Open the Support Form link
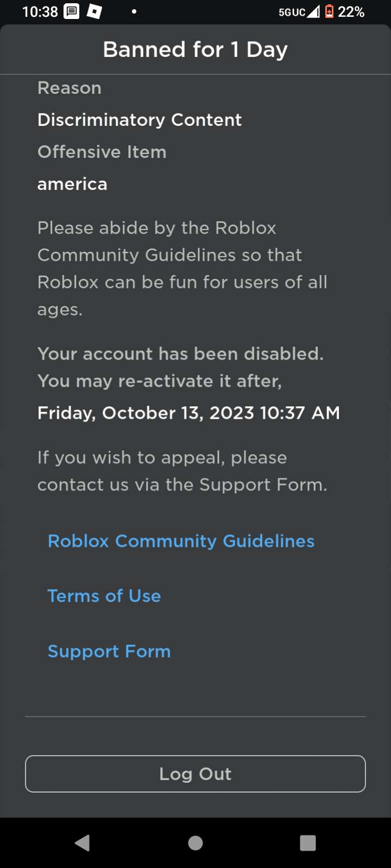This screenshot has width=391, height=868. tap(109, 651)
